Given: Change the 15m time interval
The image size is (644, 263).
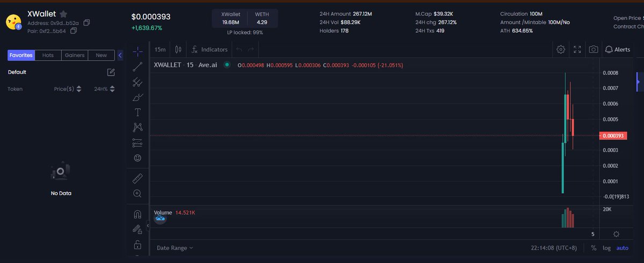Looking at the screenshot, I should click(x=160, y=49).
